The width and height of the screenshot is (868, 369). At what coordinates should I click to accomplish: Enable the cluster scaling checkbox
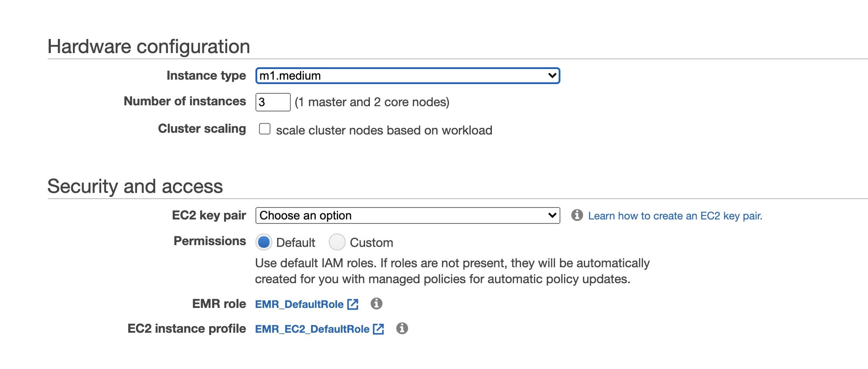(x=265, y=129)
